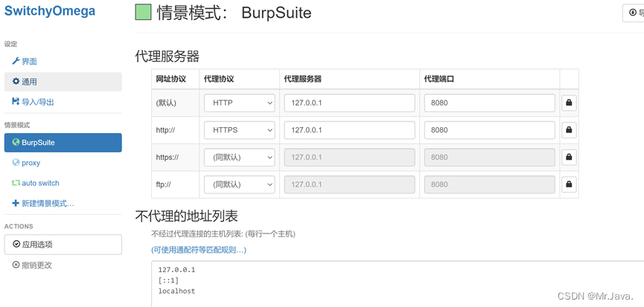Open the 通用 settings page
The height and width of the screenshot is (307, 644).
click(63, 82)
